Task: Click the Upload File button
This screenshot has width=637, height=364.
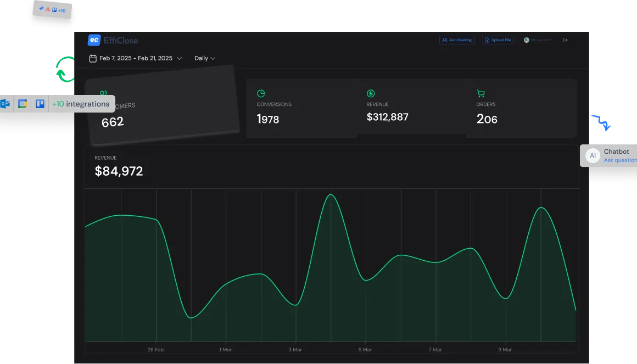Action: (x=498, y=40)
